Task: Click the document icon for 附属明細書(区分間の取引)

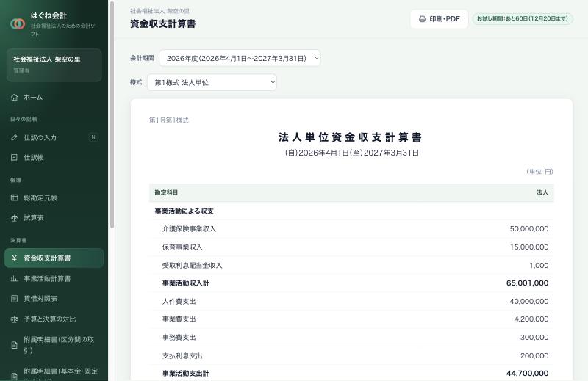Action: 14,345
